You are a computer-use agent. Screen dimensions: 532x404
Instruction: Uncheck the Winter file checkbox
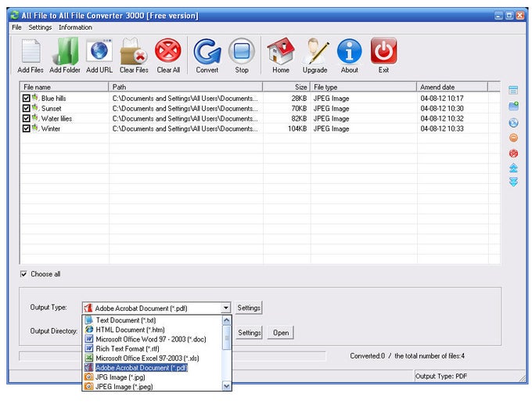pyautogui.click(x=26, y=128)
